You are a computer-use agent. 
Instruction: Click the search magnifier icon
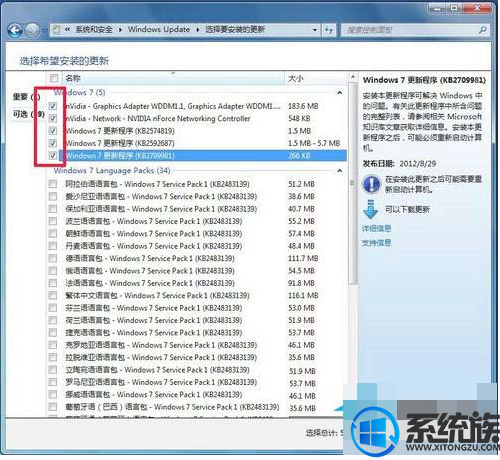click(482, 30)
